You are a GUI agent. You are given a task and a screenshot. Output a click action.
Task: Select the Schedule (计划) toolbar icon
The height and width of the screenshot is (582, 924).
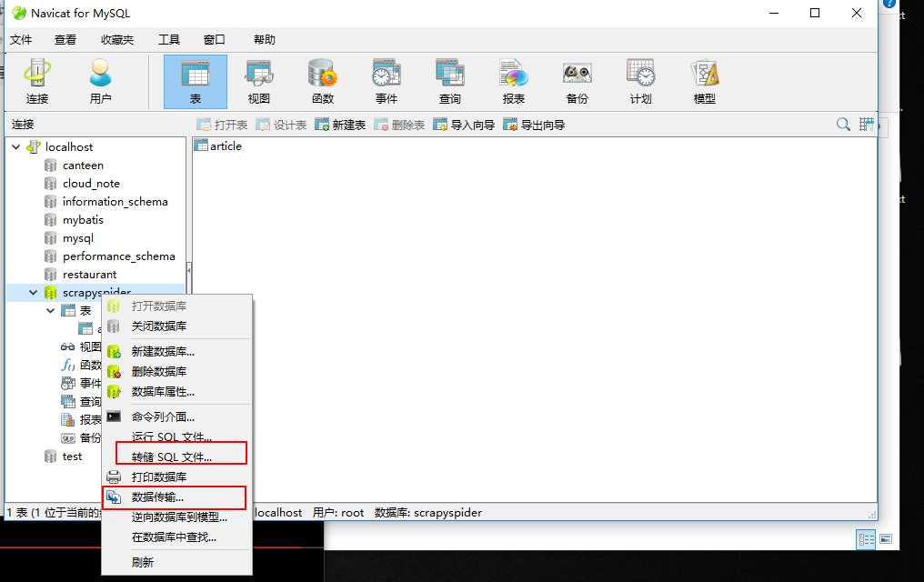point(640,82)
